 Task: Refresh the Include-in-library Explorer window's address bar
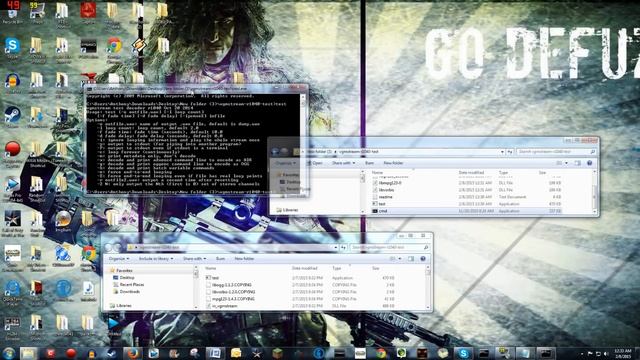pos(343,247)
